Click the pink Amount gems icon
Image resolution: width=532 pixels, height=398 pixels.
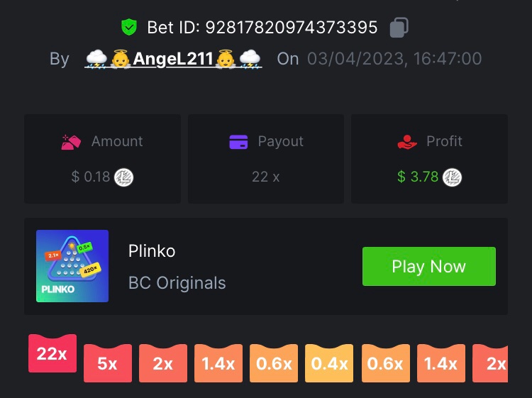[71, 142]
